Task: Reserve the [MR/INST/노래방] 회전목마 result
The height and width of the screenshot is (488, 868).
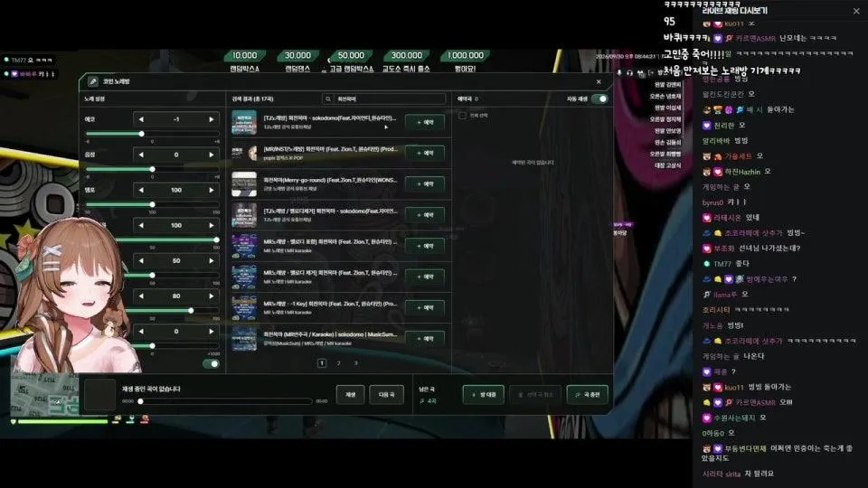Action: [425, 154]
